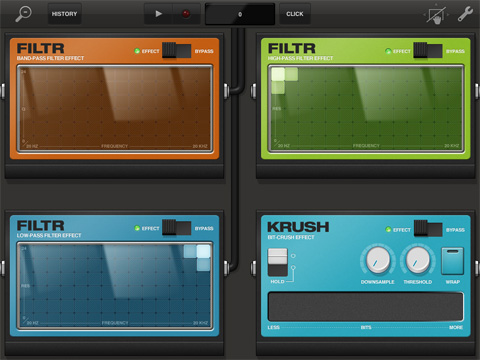The image size is (480, 360).
Task: Click the DOWNSAMPLE label
Action: pos(377,282)
